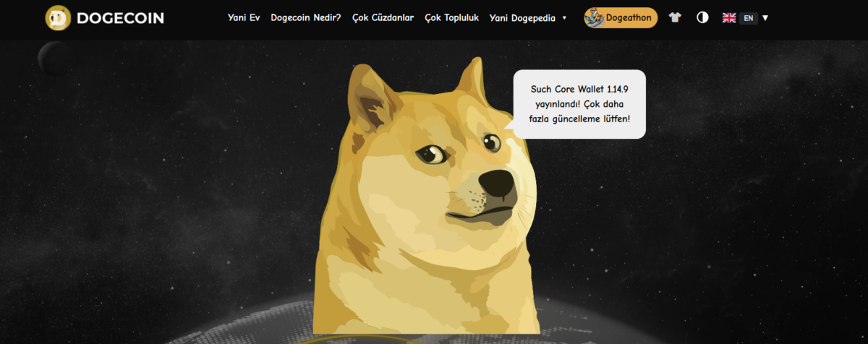Image resolution: width=868 pixels, height=344 pixels.
Task: Click the Core Wallet 1.14.9 speech bubble
Action: pos(579,103)
